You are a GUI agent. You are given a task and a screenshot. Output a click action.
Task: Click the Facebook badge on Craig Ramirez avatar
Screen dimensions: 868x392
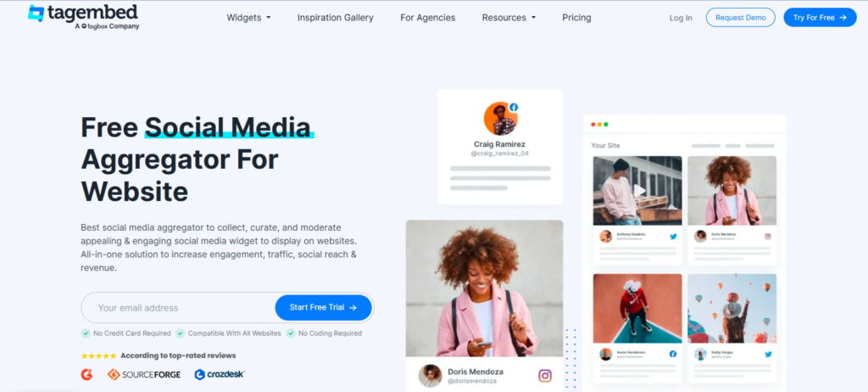513,108
